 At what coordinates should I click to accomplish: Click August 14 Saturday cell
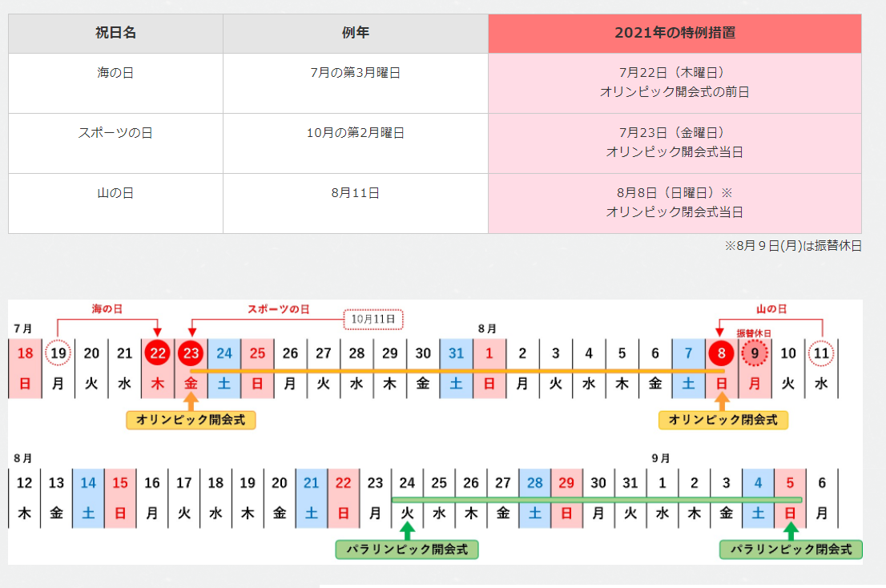click(x=88, y=498)
